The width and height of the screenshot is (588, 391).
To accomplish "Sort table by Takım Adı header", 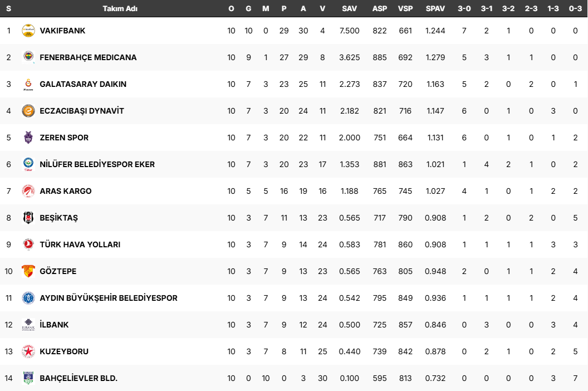I will (x=120, y=9).
